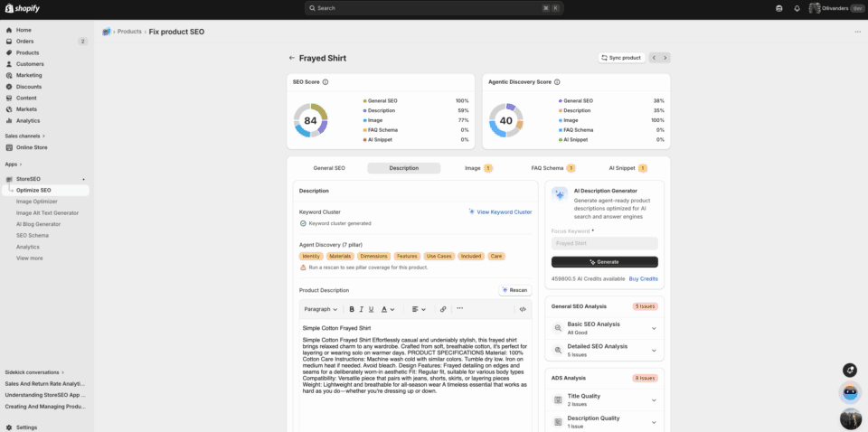Open Image Alt Text Generator

coord(47,213)
